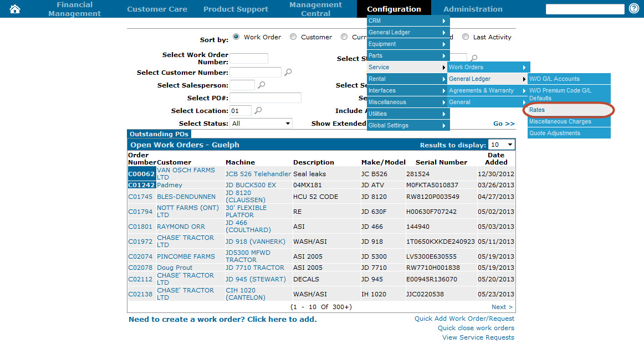Go to the home page icon

15,9
